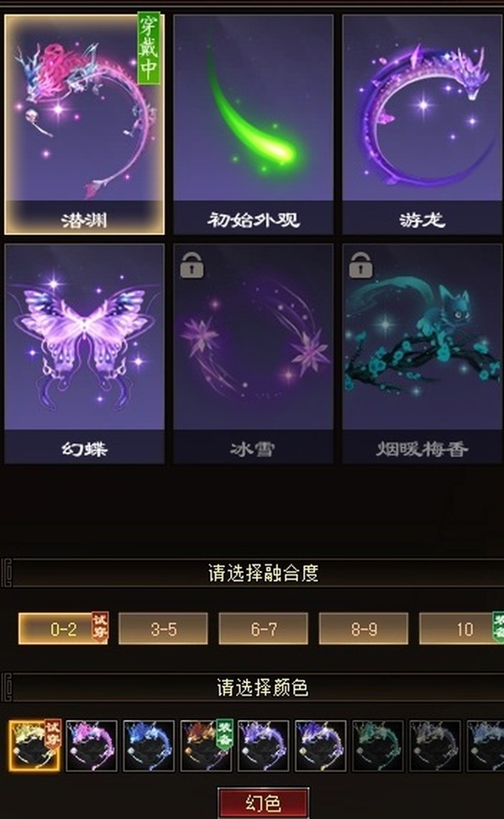The image size is (504, 819).
Task: Select the orange equipped color swatch
Action: (x=206, y=745)
